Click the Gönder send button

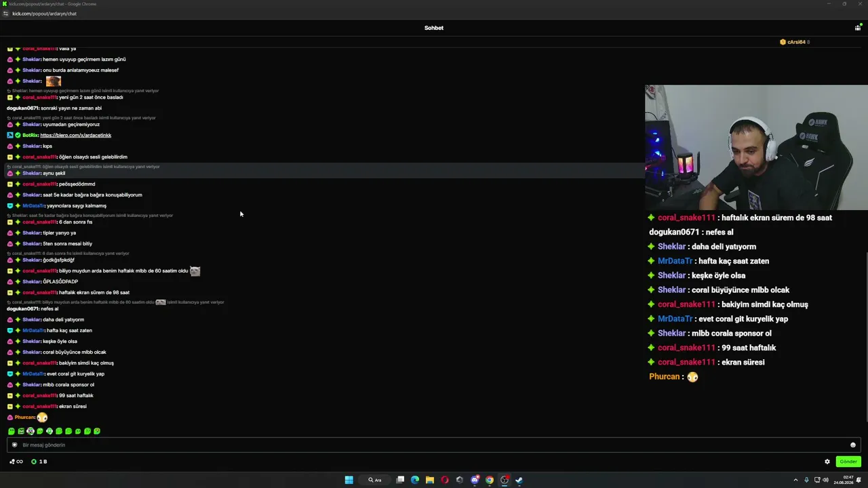pos(848,462)
